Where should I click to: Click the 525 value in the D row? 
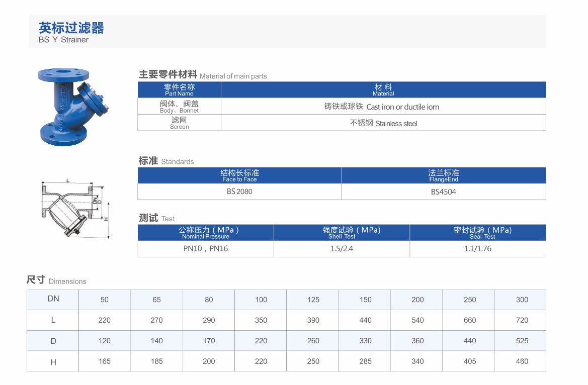coord(522,341)
